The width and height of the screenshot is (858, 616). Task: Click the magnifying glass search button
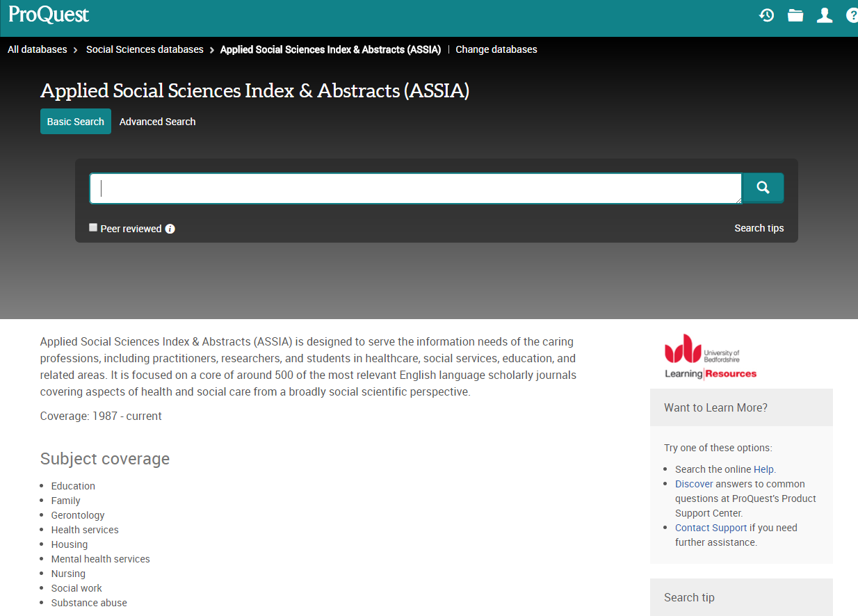[763, 188]
